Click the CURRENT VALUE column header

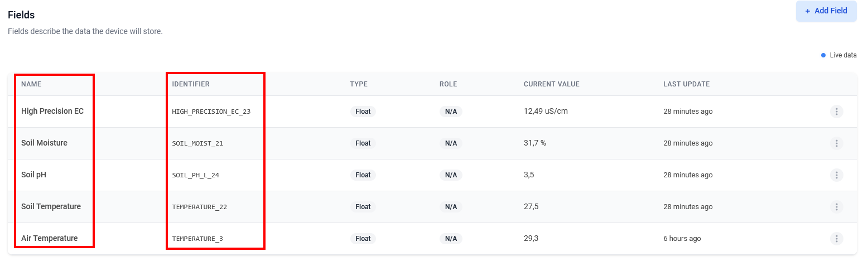[552, 84]
